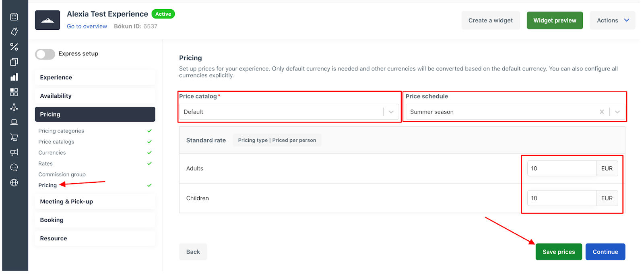
Task: Click the shopping cart sidebar icon
Action: pyautogui.click(x=14, y=137)
